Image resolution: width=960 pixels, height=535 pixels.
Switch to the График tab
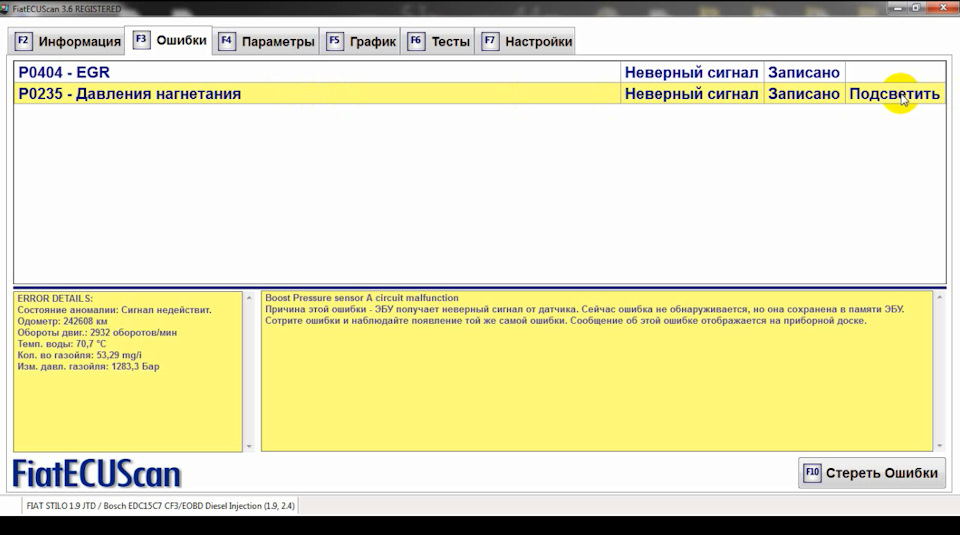(360, 41)
